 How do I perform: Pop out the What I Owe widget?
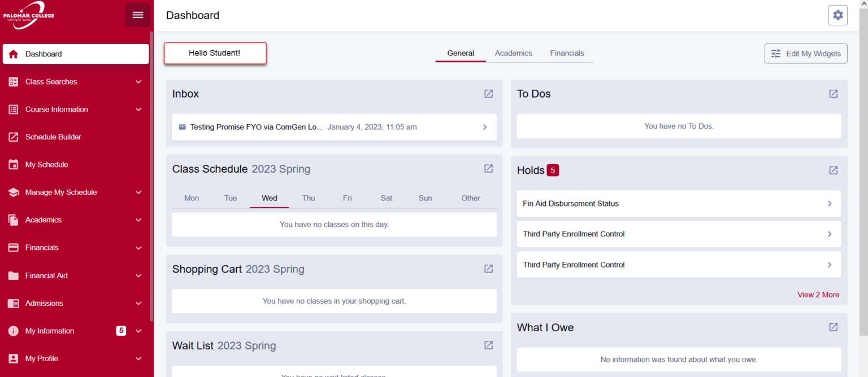833,327
